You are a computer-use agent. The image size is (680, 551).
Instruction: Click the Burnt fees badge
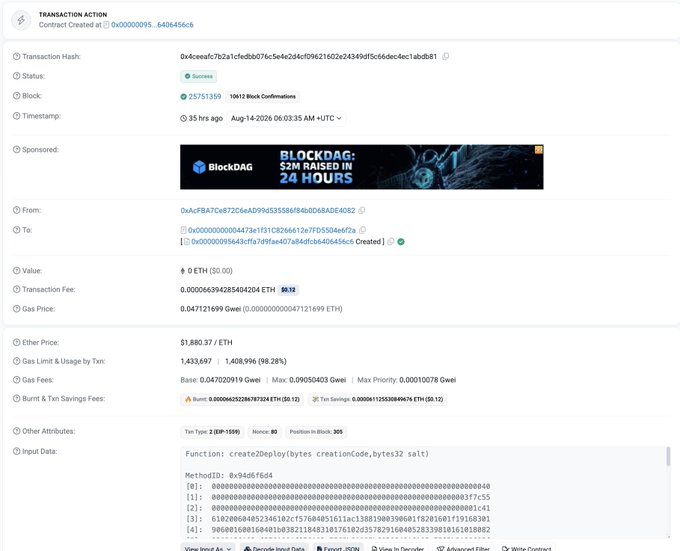[242, 399]
